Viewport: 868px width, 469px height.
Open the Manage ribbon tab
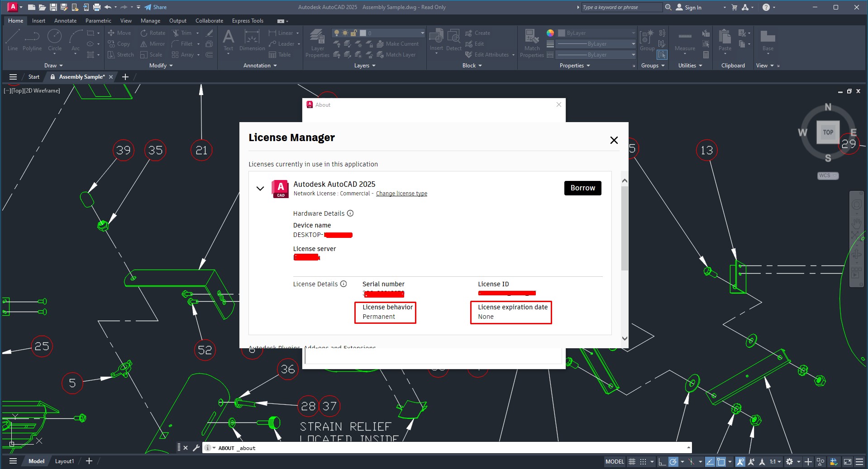pos(150,21)
